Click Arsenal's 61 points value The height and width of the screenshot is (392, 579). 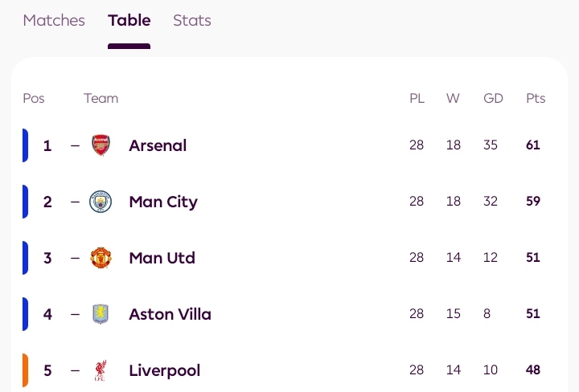point(533,145)
